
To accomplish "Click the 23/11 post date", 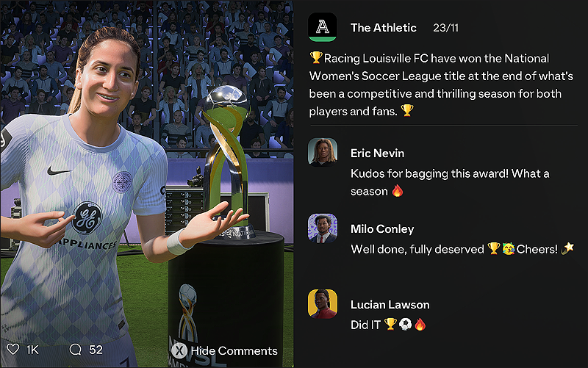I will pyautogui.click(x=445, y=28).
